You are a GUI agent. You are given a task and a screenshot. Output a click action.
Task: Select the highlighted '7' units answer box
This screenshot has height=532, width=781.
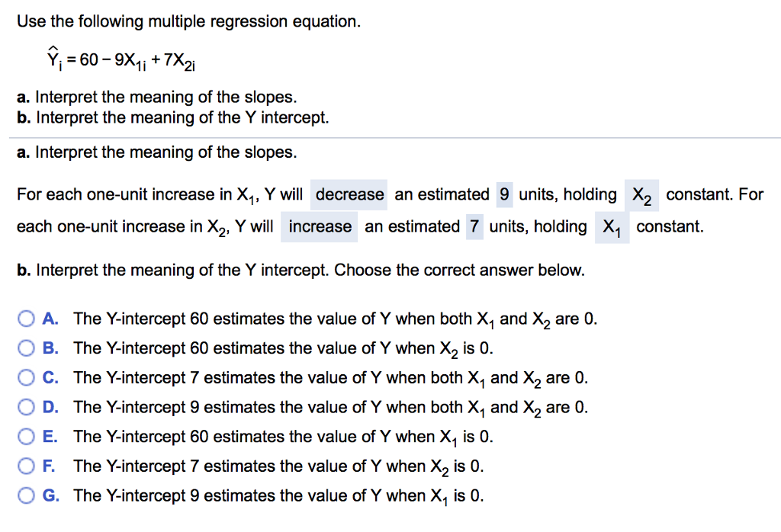click(473, 226)
